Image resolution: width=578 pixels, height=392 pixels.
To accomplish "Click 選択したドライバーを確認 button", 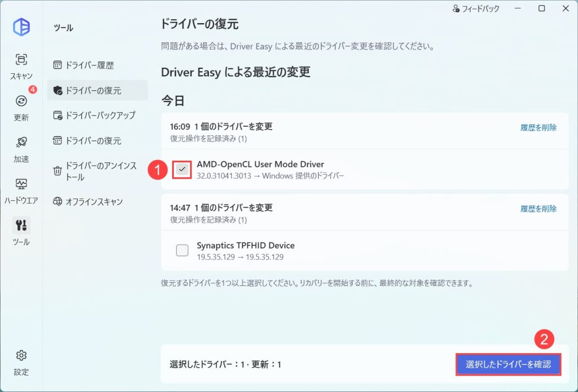I will pos(509,364).
